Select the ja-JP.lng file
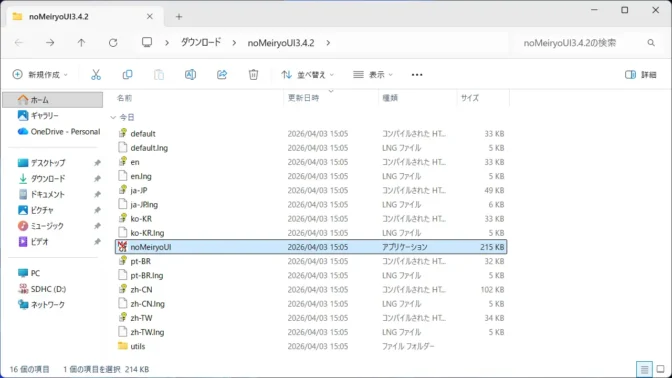This screenshot has width=672, height=378. tap(311, 204)
